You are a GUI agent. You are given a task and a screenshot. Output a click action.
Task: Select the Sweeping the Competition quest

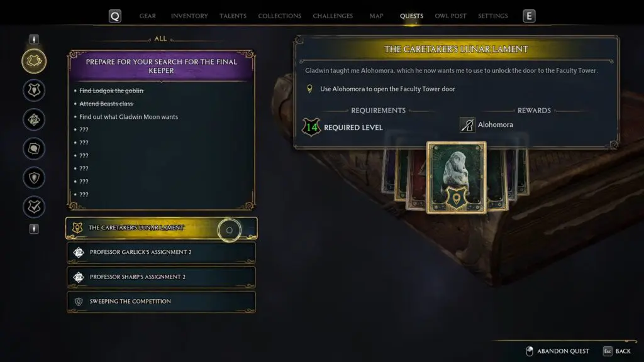pyautogui.click(x=162, y=302)
